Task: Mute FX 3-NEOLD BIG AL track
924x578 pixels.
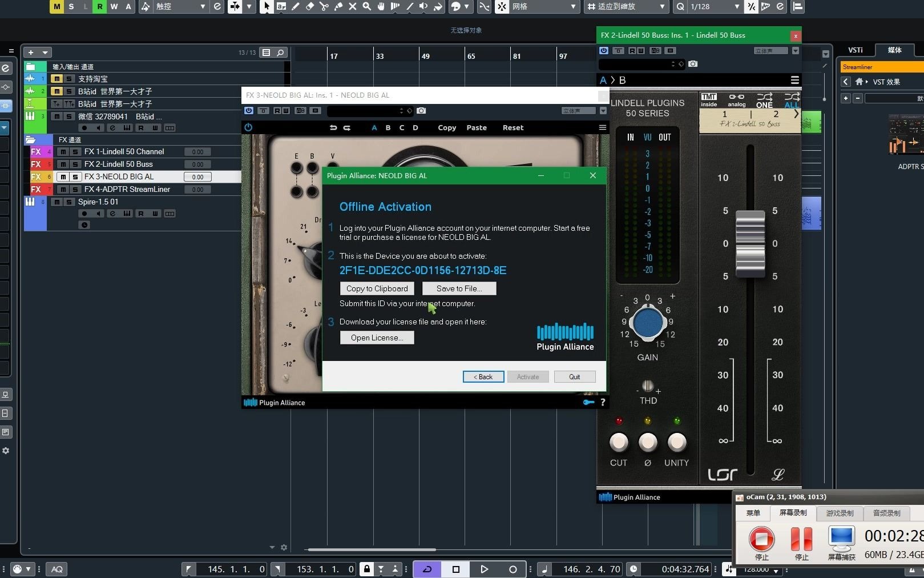Action: 63,177
